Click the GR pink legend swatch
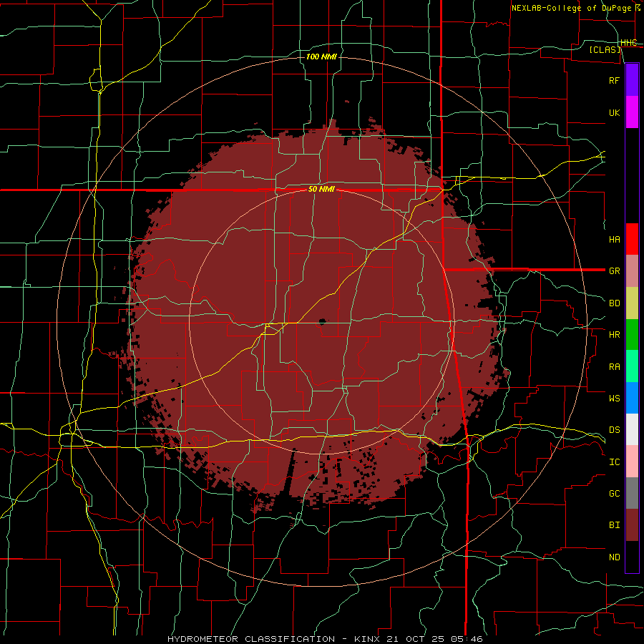The height and width of the screenshot is (644, 644). (632, 271)
